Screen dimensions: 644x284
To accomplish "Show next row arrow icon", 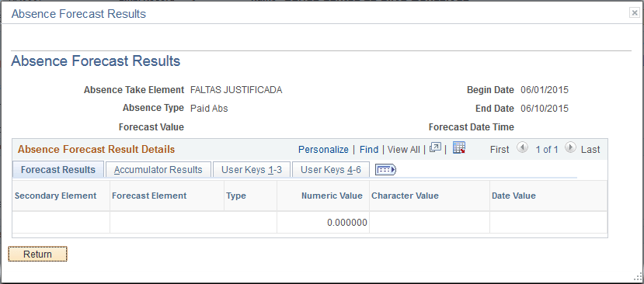I will [x=570, y=147].
